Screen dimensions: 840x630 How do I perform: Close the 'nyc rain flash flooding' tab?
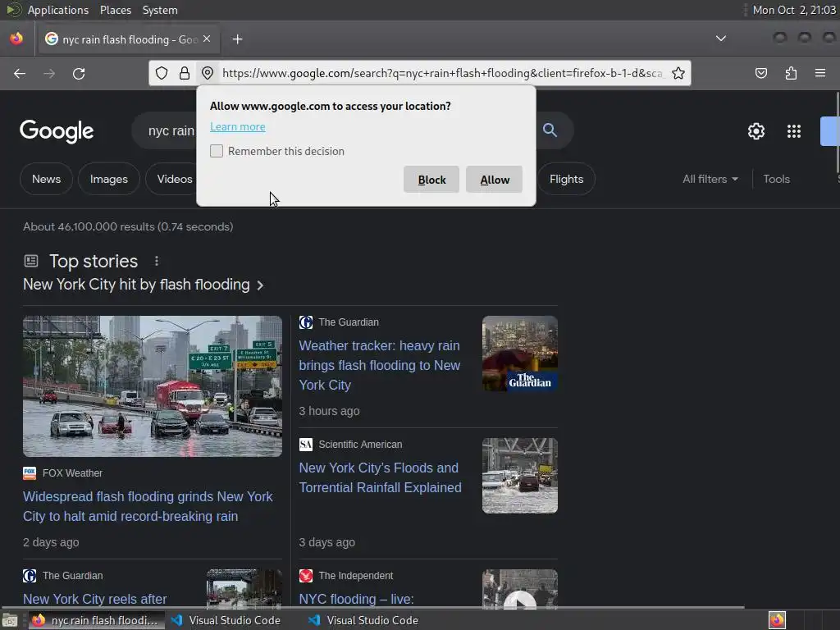pyautogui.click(x=207, y=39)
